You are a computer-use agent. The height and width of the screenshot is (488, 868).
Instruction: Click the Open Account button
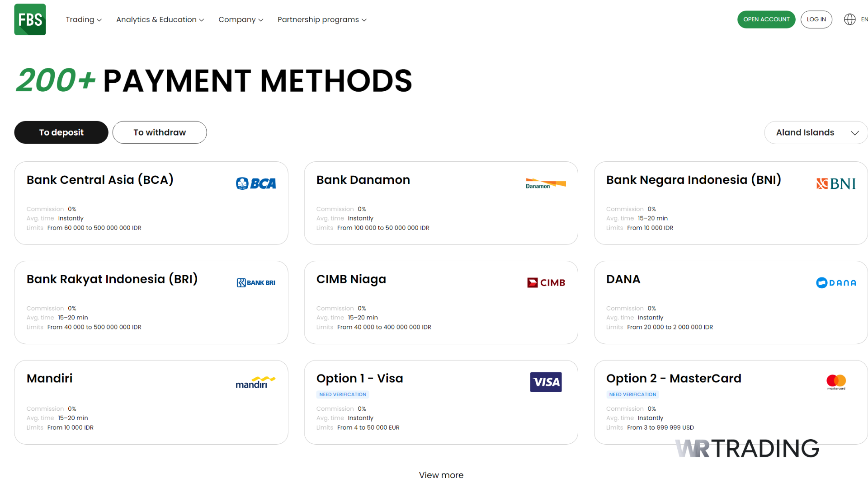pyautogui.click(x=766, y=19)
